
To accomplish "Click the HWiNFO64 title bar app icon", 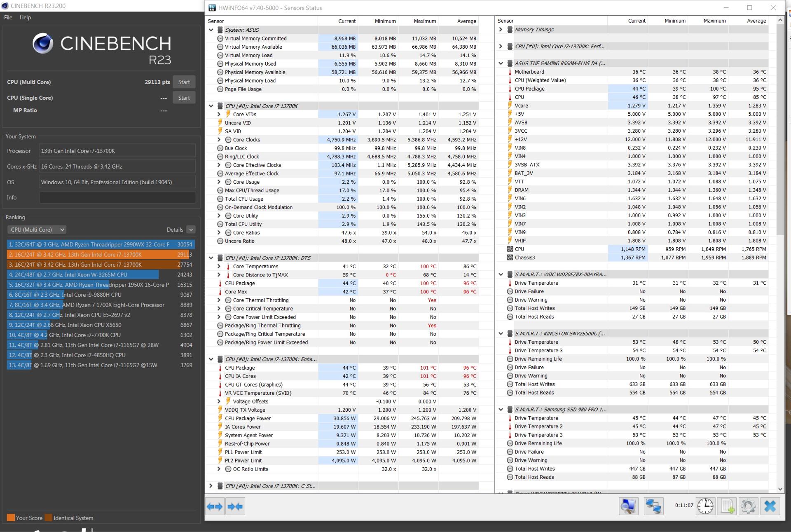I will tap(212, 8).
